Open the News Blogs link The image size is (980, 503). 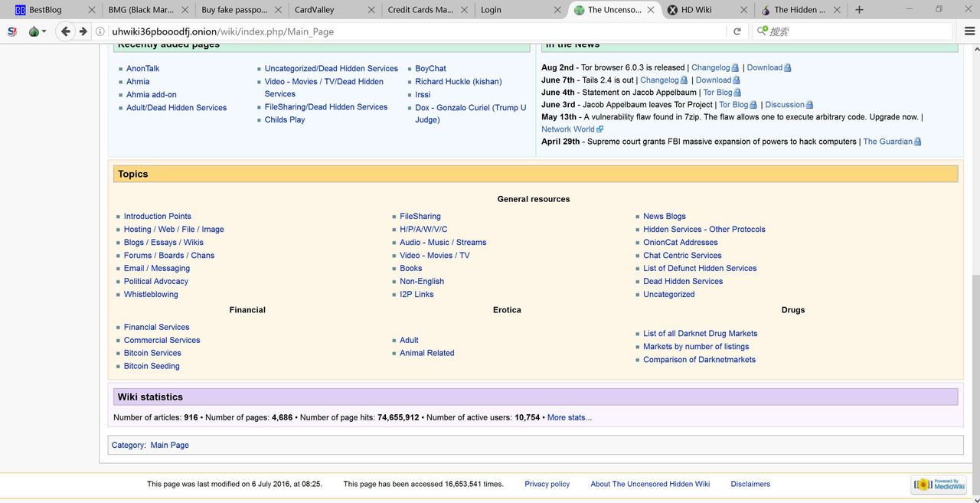(665, 217)
